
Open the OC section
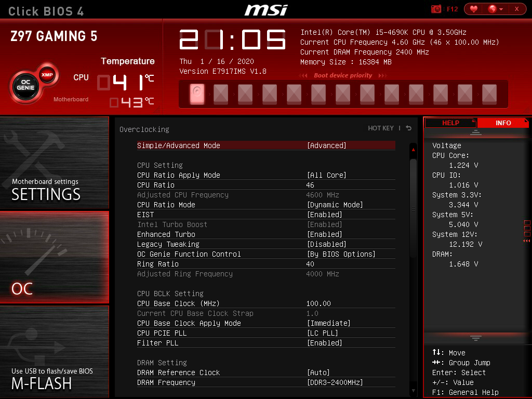tap(54, 257)
